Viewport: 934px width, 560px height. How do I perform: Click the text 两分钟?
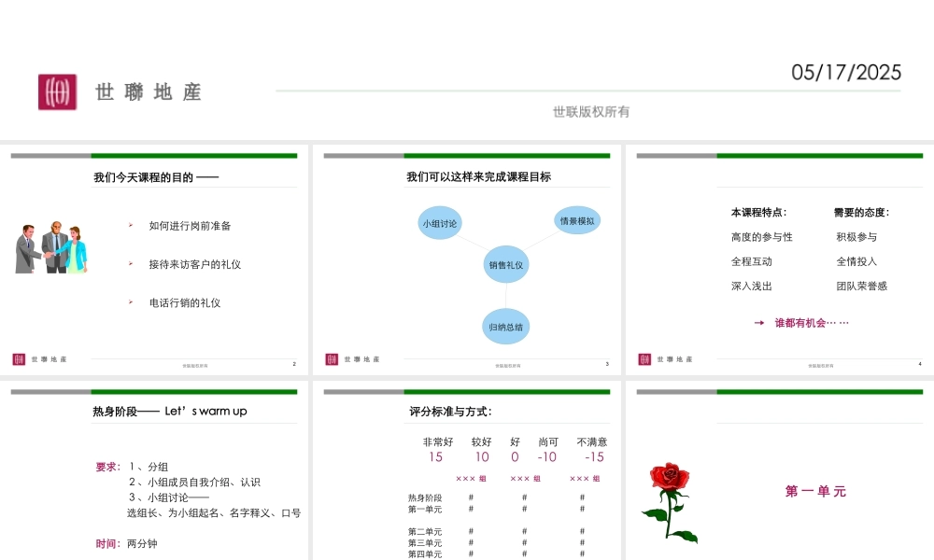click(142, 544)
